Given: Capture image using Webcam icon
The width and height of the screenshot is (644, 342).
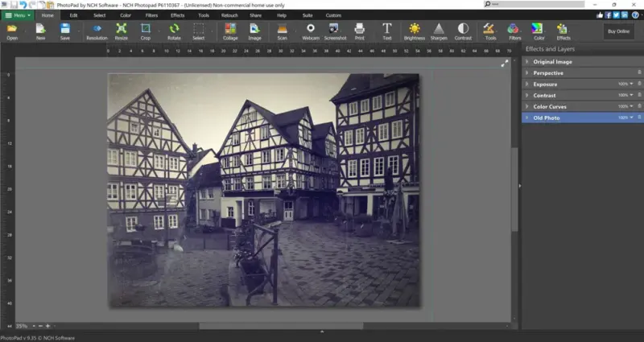Looking at the screenshot, I should pyautogui.click(x=311, y=31).
